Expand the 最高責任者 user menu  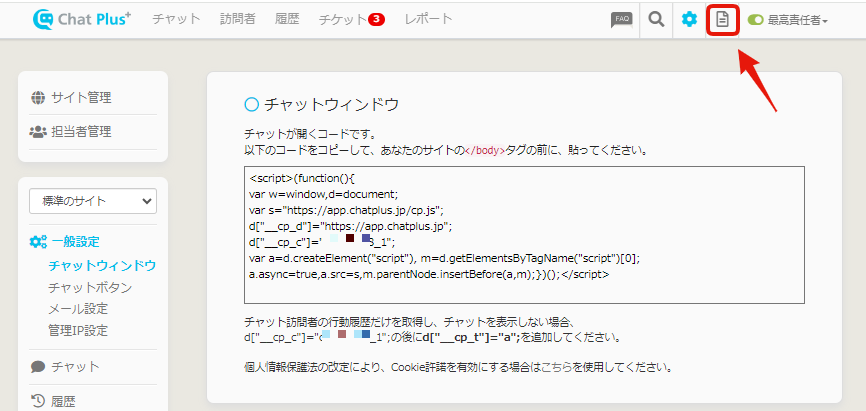(797, 20)
